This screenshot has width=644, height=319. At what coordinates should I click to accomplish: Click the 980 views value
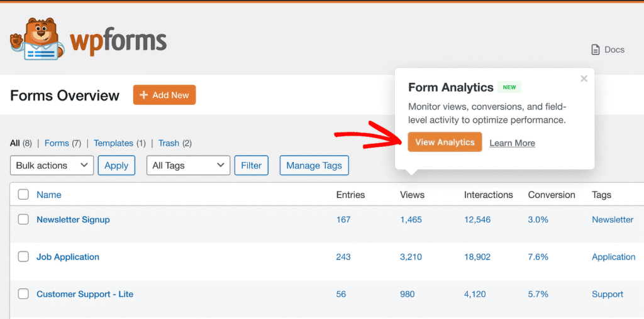(x=408, y=295)
